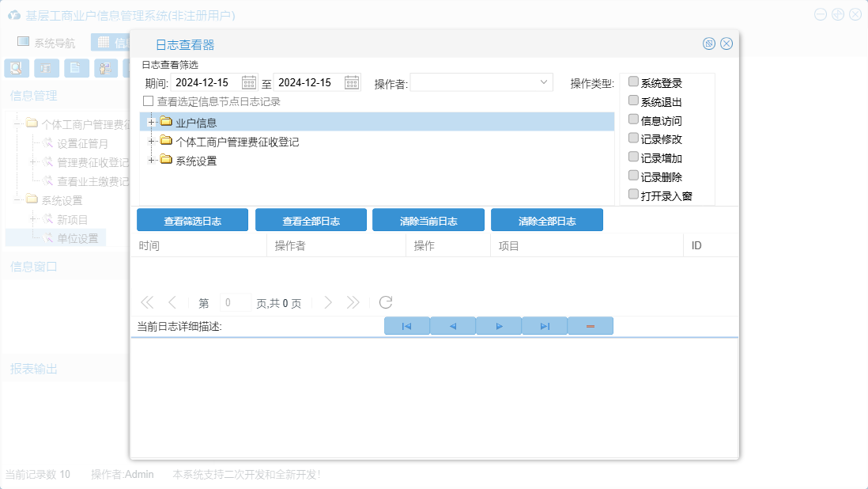The image size is (868, 489).
Task: Click the delete log record minus button
Action: 591,326
